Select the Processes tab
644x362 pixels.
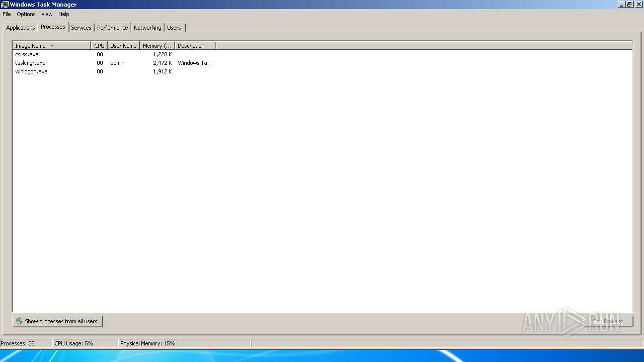click(53, 27)
